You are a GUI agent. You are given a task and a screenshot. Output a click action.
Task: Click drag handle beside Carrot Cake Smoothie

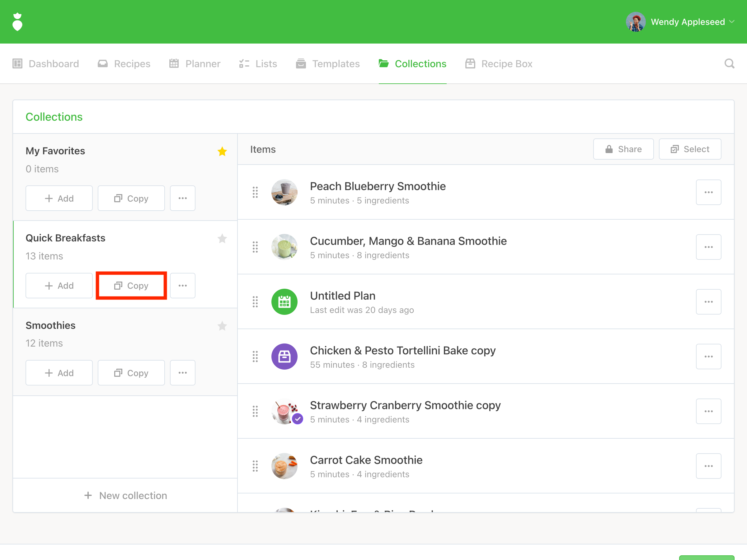(255, 466)
